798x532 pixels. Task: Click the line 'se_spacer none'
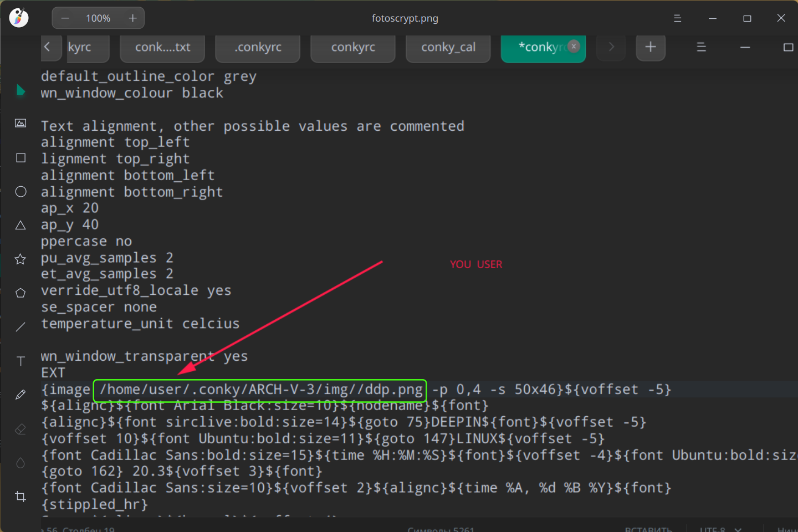(99, 307)
